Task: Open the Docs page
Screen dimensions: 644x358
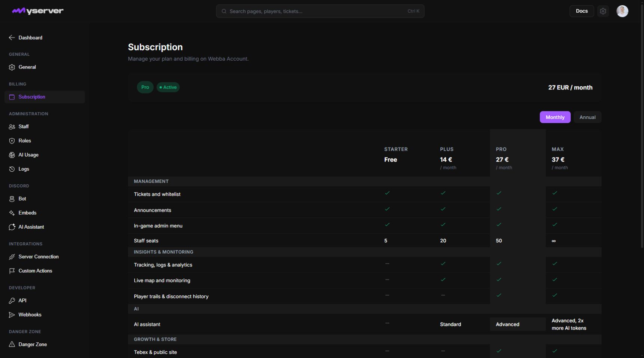Action: coord(582,11)
